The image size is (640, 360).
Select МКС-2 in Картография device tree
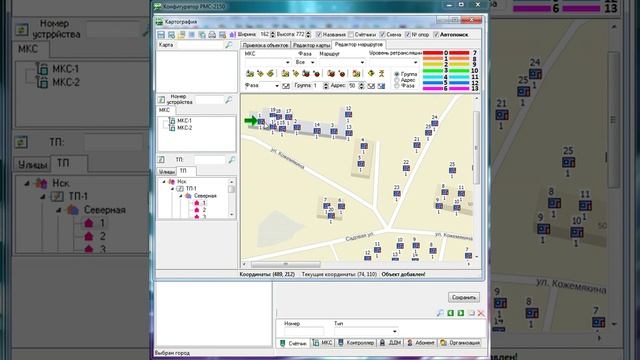point(184,128)
